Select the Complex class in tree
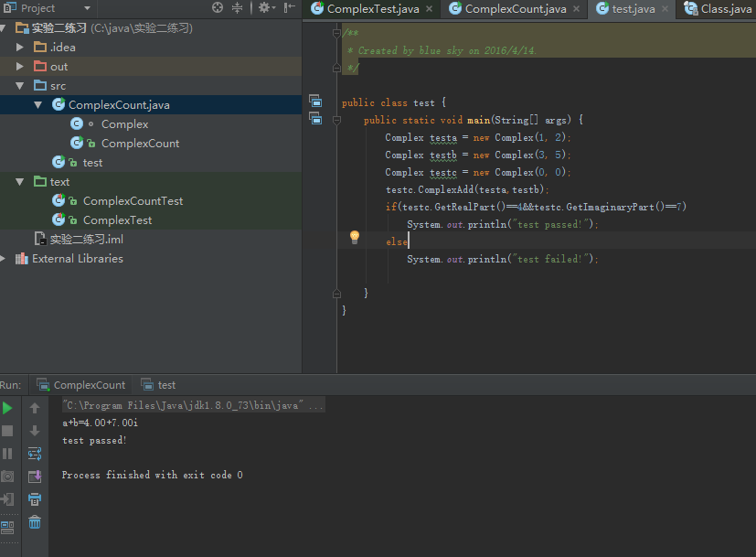Image resolution: width=756 pixels, height=557 pixels. [x=125, y=124]
